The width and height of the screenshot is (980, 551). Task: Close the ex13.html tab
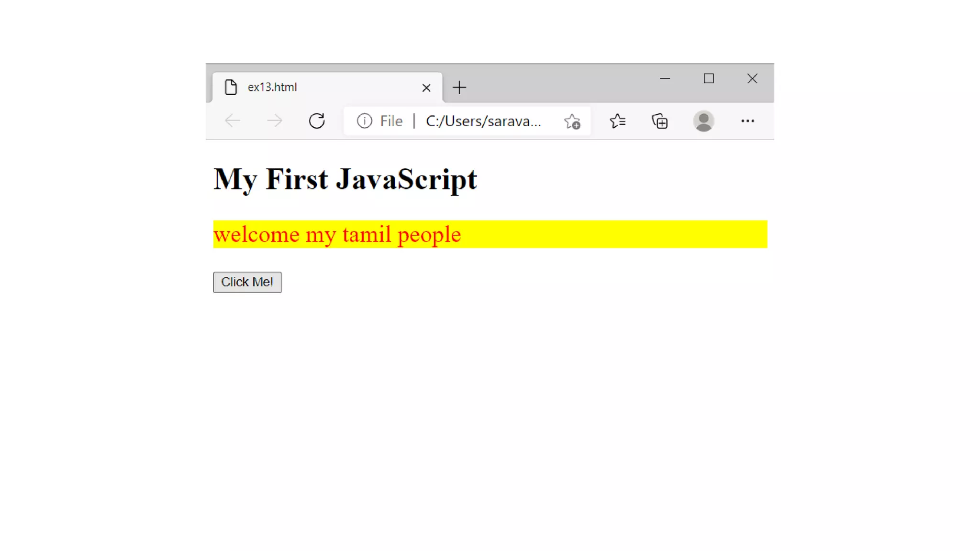pyautogui.click(x=426, y=88)
